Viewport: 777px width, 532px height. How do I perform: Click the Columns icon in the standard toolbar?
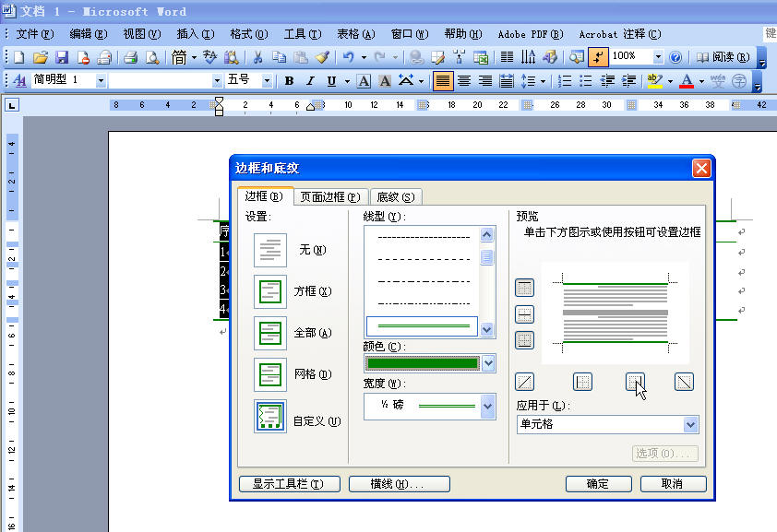[x=507, y=57]
